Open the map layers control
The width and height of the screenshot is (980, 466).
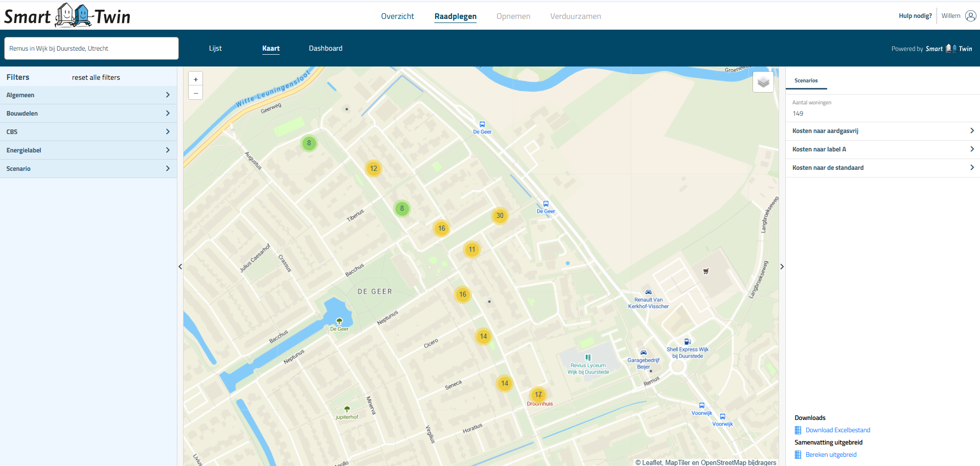pyautogui.click(x=763, y=82)
